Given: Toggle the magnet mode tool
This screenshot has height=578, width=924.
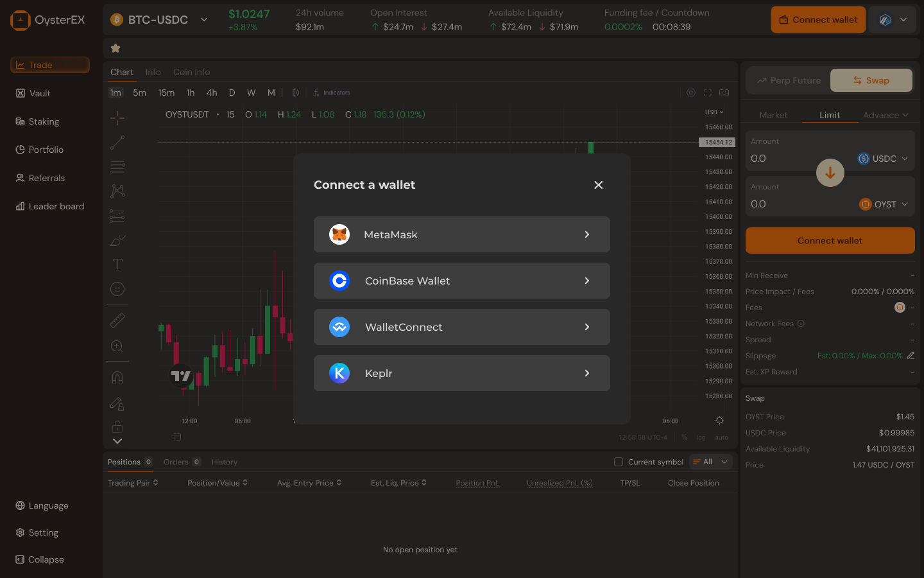Looking at the screenshot, I should [x=117, y=378].
